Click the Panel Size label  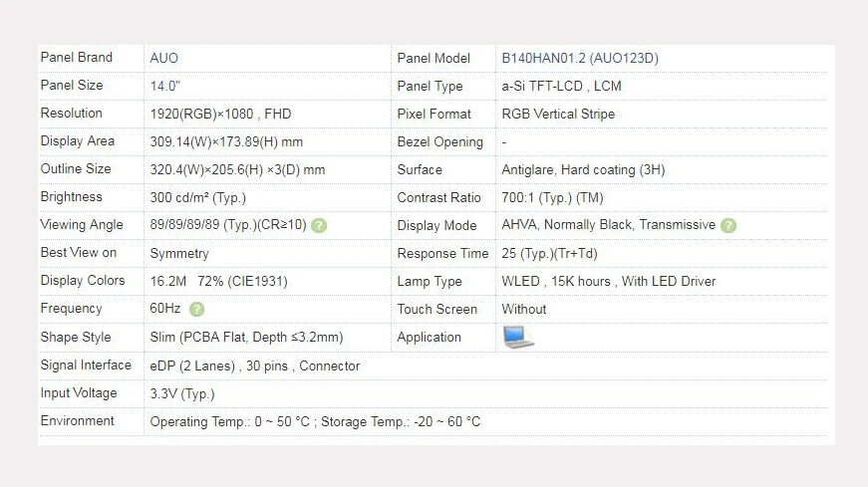(x=72, y=86)
